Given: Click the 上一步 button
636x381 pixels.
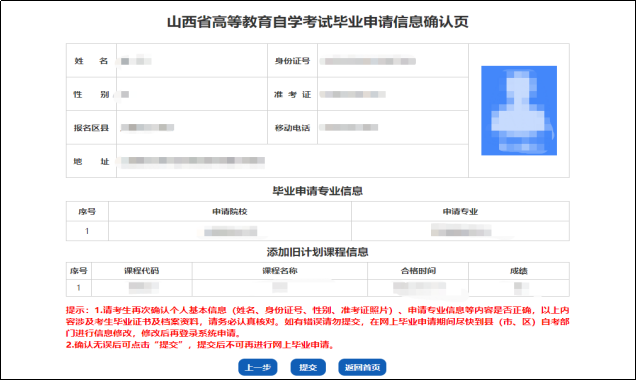Looking at the screenshot, I should click(258, 367).
